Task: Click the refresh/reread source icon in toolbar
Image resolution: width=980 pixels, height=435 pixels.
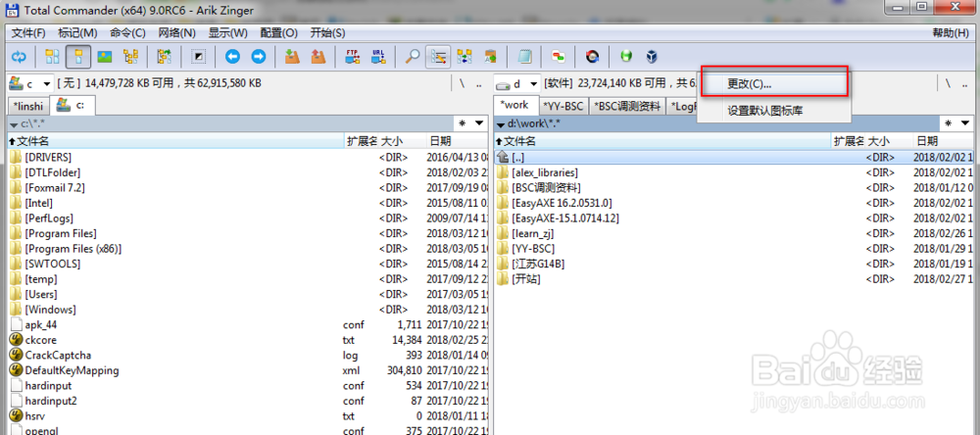Action: pos(20,58)
